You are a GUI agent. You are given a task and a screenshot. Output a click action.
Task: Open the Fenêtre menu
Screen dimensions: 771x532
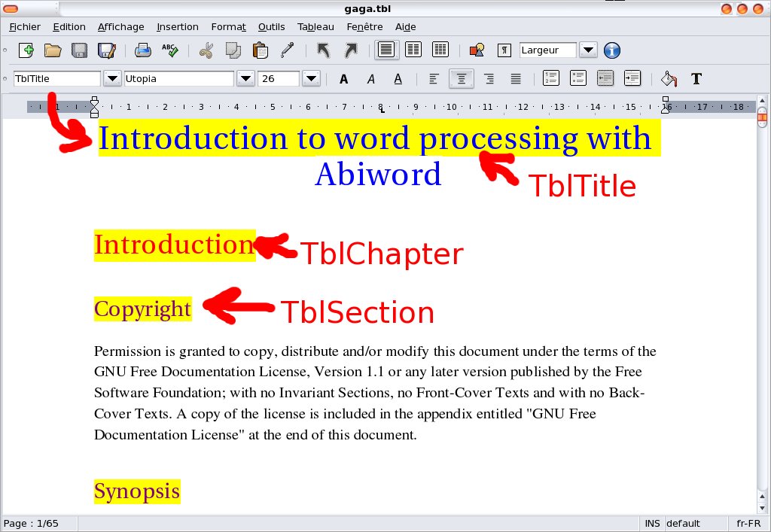coord(364,27)
